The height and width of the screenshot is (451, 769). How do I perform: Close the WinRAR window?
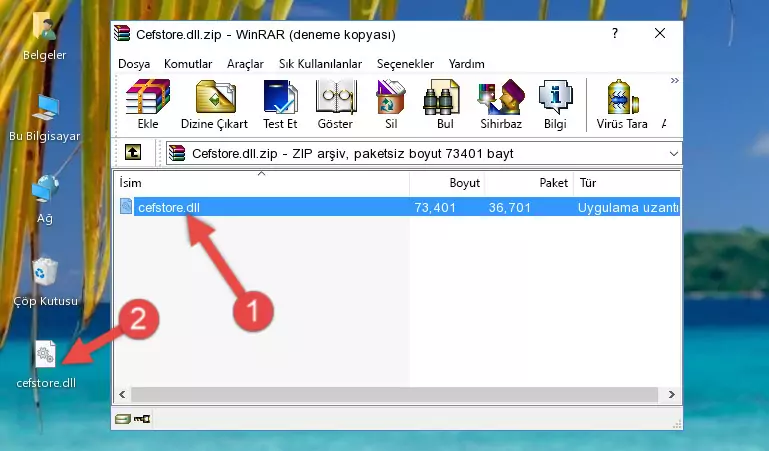coord(660,33)
